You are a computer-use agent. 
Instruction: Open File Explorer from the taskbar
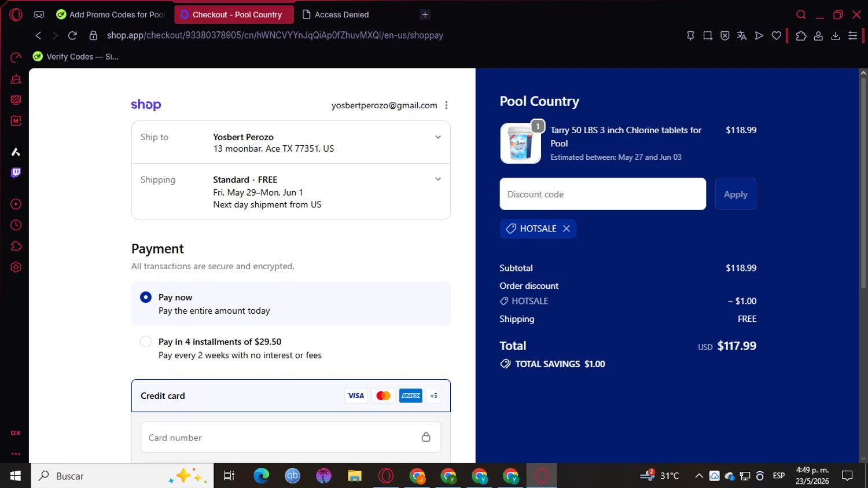pos(355,476)
